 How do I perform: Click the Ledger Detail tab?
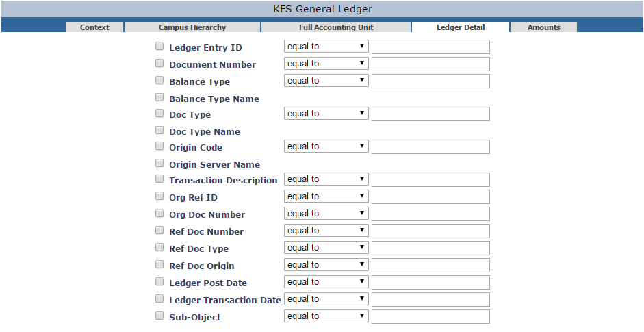pyautogui.click(x=461, y=27)
